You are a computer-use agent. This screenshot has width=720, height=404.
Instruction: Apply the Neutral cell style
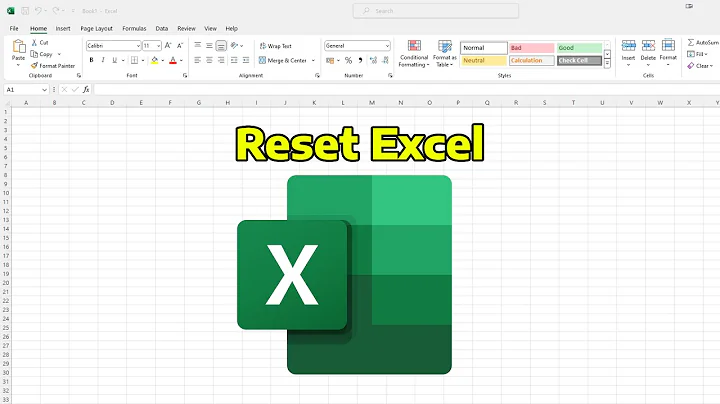click(x=484, y=61)
